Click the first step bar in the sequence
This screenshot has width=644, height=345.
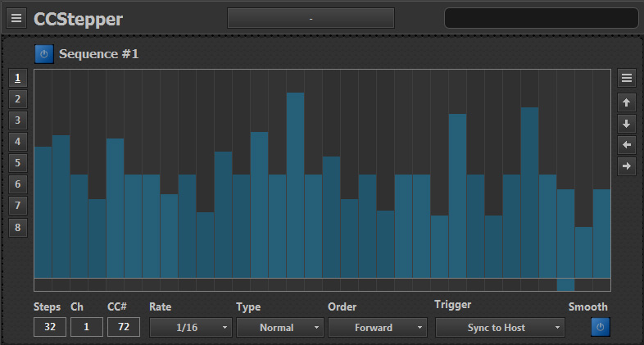pyautogui.click(x=43, y=212)
